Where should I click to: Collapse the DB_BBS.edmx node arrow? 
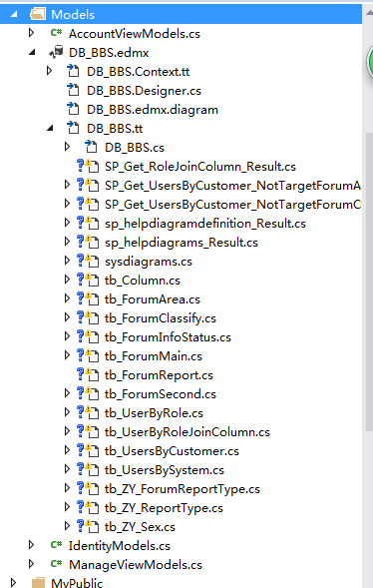[x=32, y=53]
